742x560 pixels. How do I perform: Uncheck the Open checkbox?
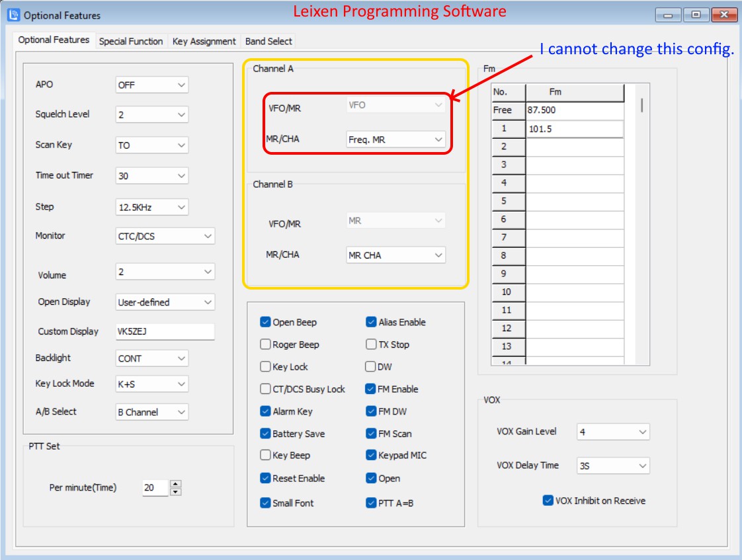click(x=371, y=478)
